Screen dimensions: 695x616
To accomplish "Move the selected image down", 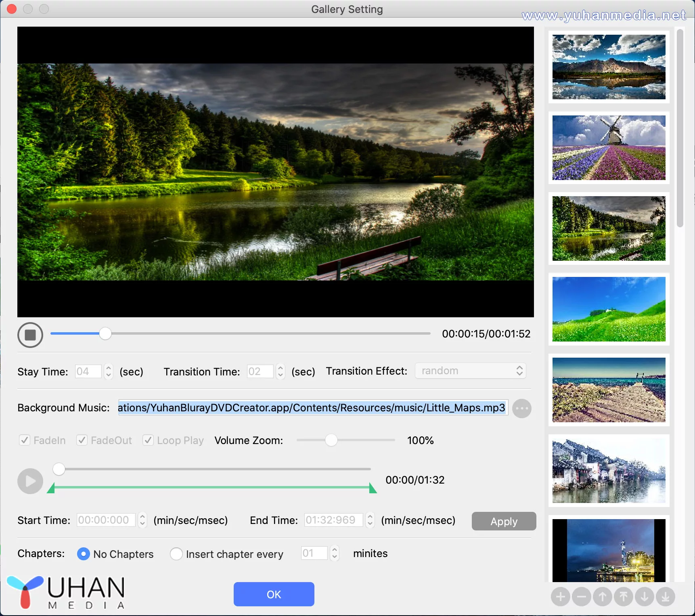I will click(645, 596).
